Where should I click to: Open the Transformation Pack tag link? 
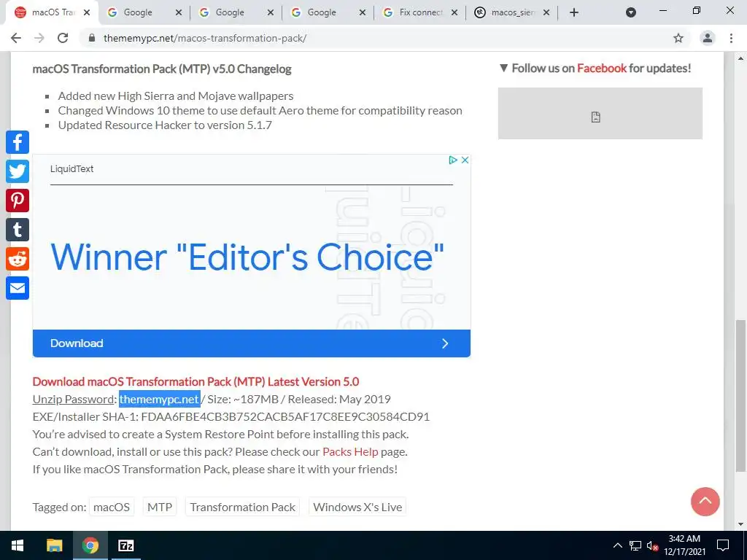coord(242,507)
